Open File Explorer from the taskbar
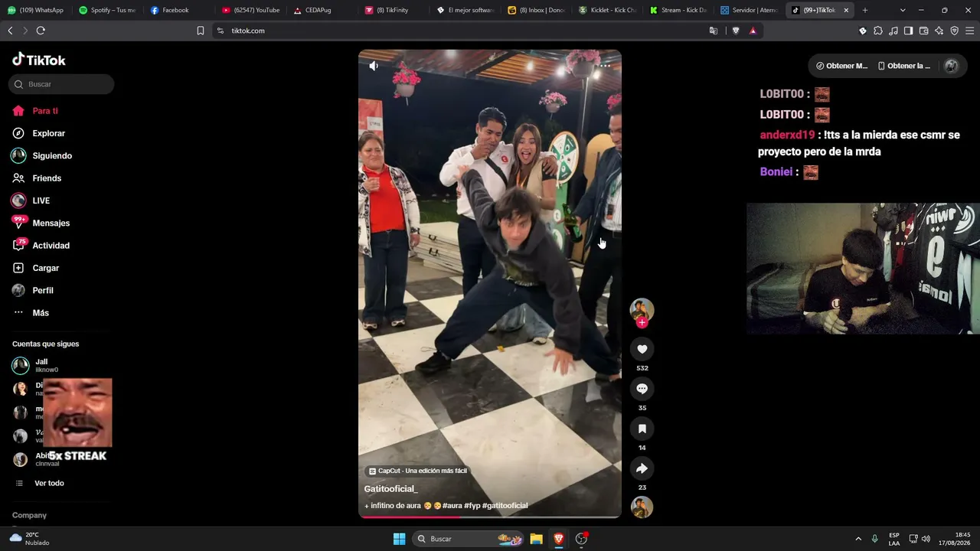The width and height of the screenshot is (980, 551). 536,539
